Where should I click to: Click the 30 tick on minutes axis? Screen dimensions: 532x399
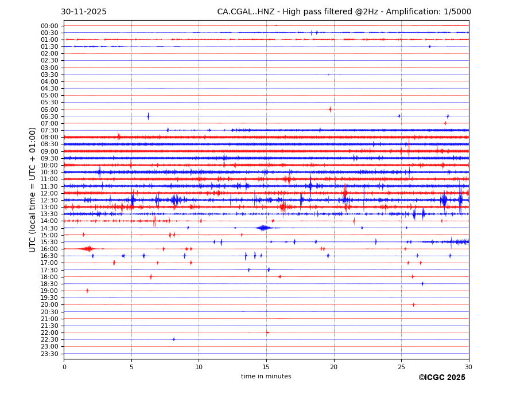tap(469, 367)
